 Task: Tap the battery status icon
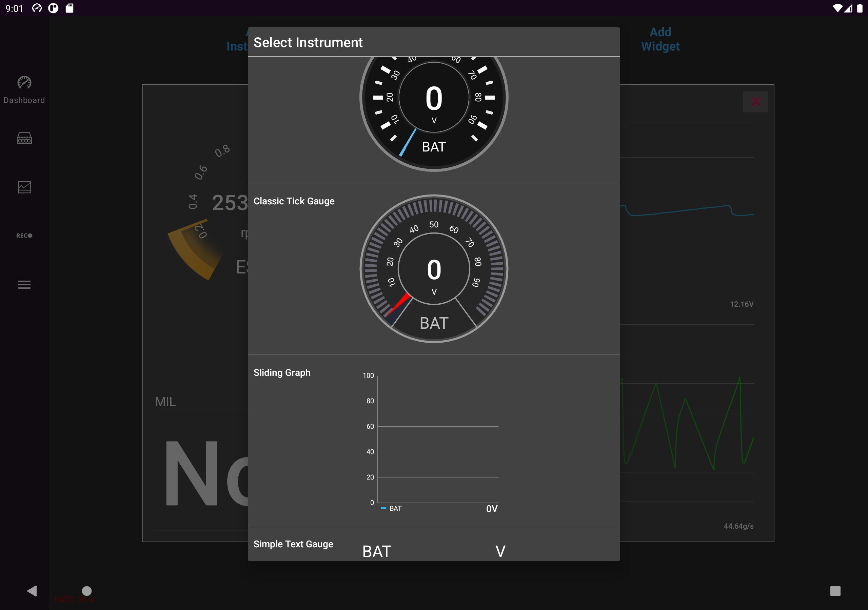(x=860, y=8)
